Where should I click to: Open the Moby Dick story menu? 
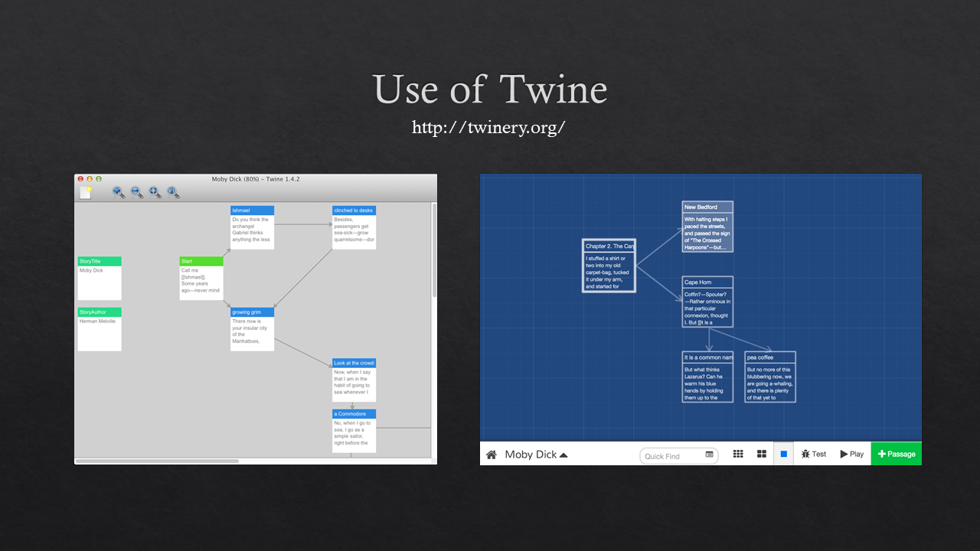coord(536,455)
